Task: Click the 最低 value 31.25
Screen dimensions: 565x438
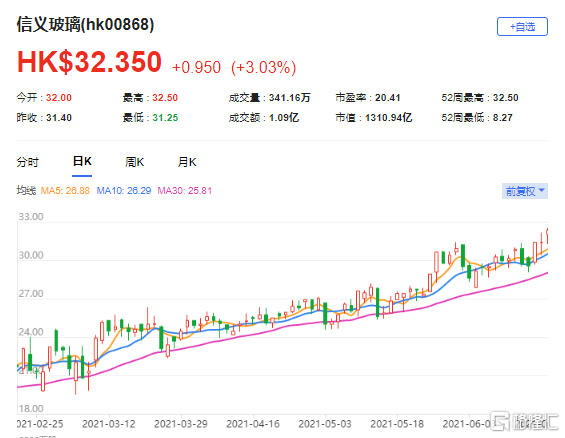Action: [165, 118]
